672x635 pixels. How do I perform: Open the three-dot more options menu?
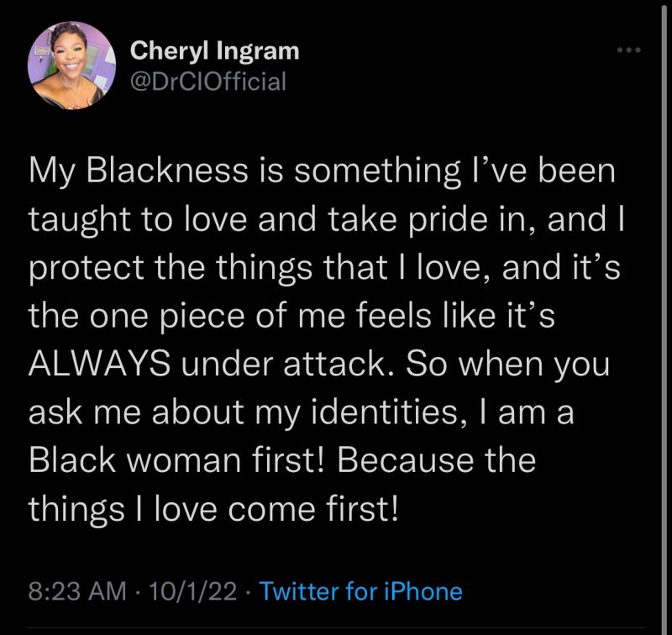(x=627, y=50)
